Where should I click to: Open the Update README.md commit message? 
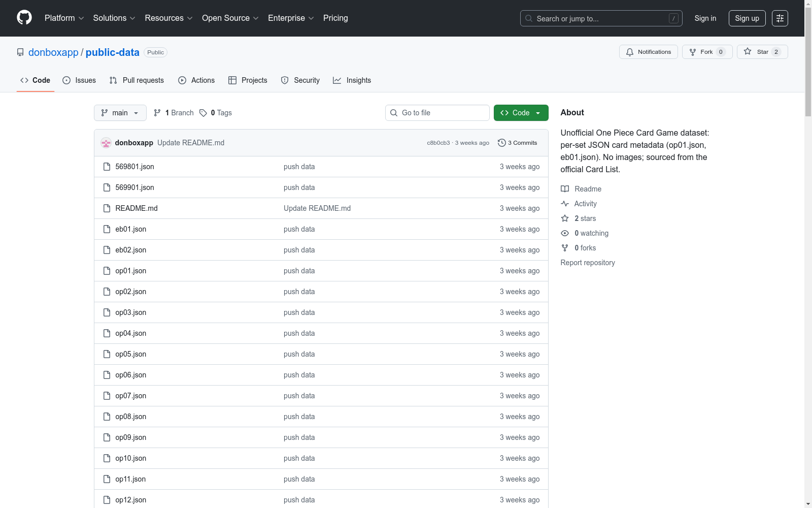click(x=191, y=143)
